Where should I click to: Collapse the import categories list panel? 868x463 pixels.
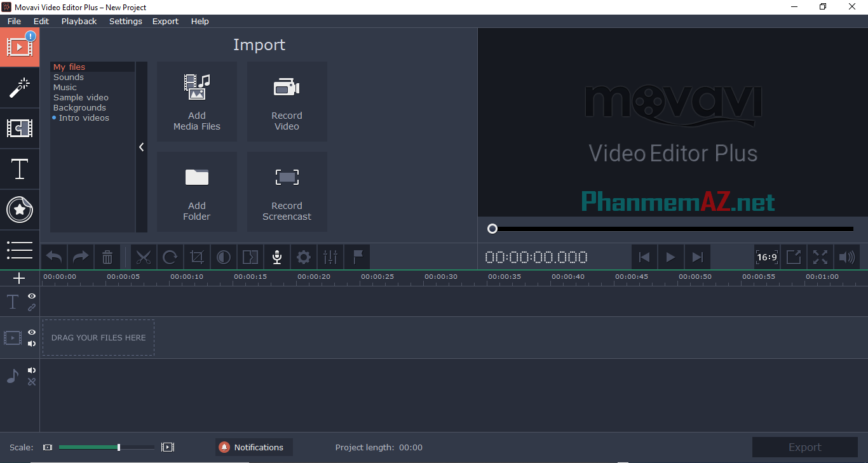click(x=141, y=147)
